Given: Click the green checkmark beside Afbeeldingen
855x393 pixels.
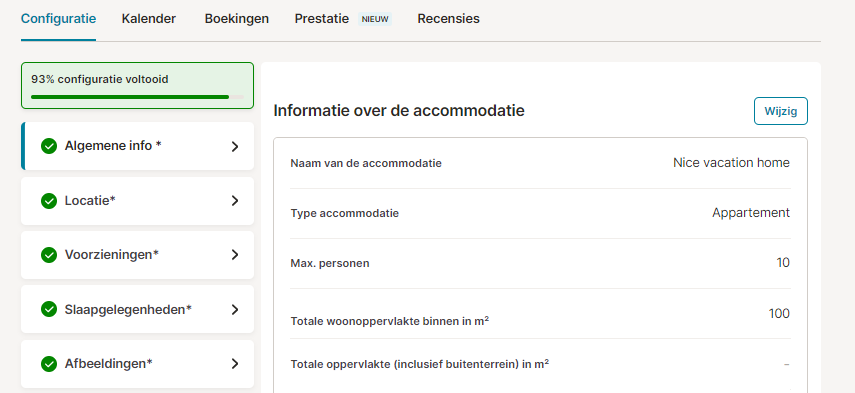Looking at the screenshot, I should pos(49,364).
